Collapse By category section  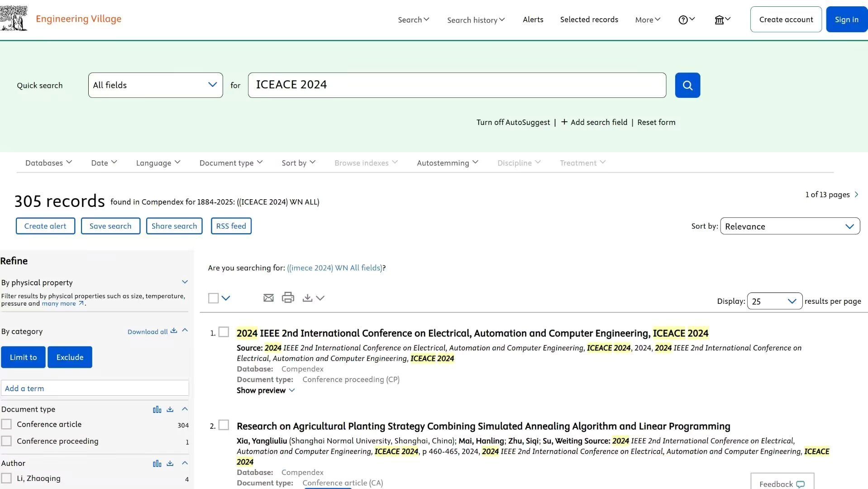185,331
